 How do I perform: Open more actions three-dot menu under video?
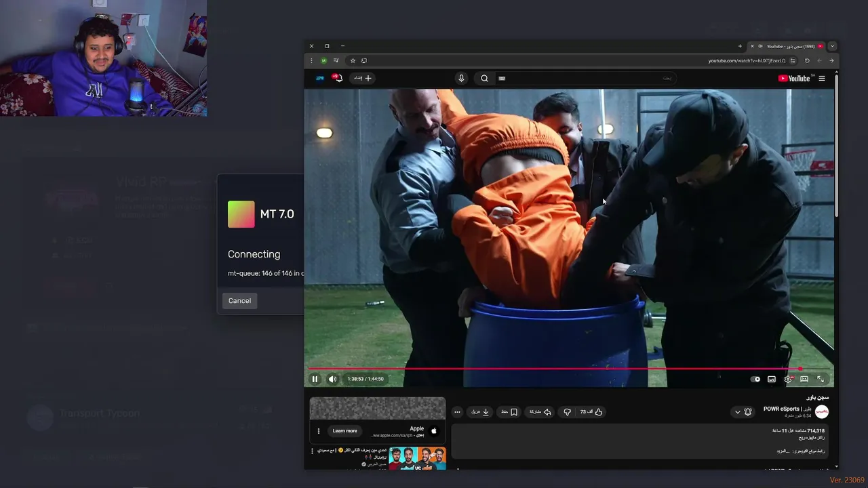point(457,411)
